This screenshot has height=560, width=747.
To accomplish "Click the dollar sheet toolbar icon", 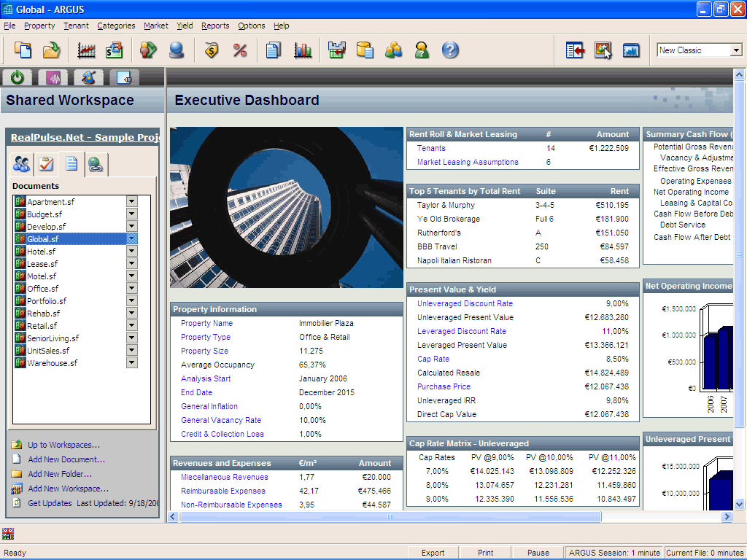I will [115, 50].
